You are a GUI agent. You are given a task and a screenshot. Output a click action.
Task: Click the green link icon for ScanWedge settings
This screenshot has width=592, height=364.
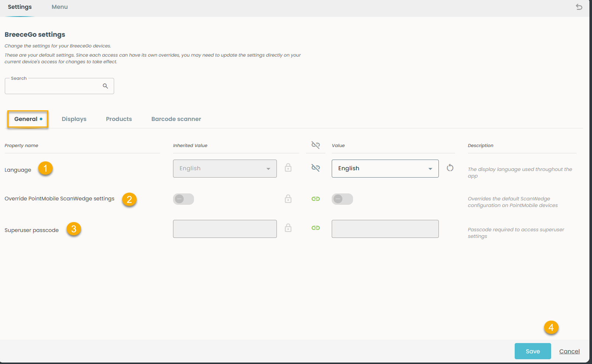(316, 199)
